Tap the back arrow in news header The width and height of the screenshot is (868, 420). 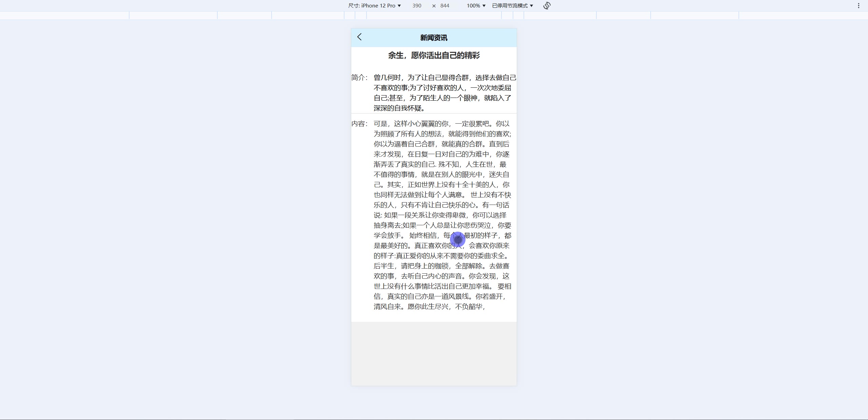[359, 37]
